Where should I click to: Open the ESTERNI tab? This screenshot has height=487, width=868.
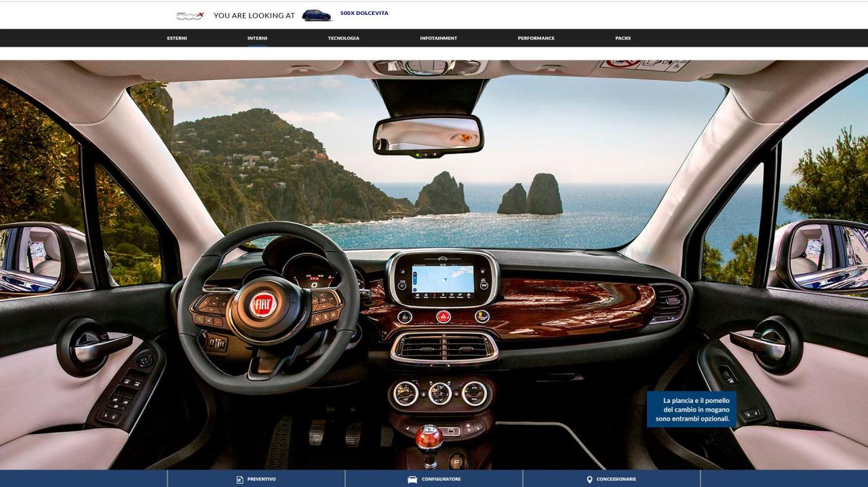[177, 38]
